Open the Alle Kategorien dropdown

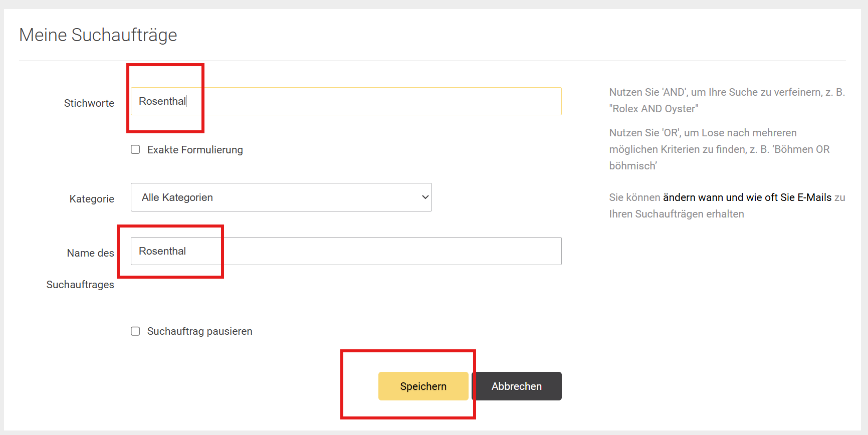coord(281,197)
